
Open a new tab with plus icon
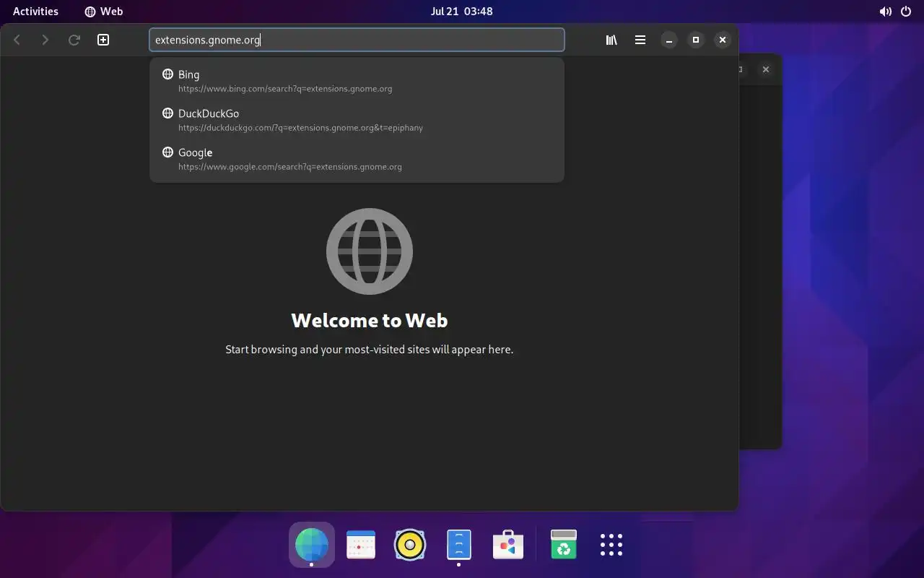click(x=103, y=40)
